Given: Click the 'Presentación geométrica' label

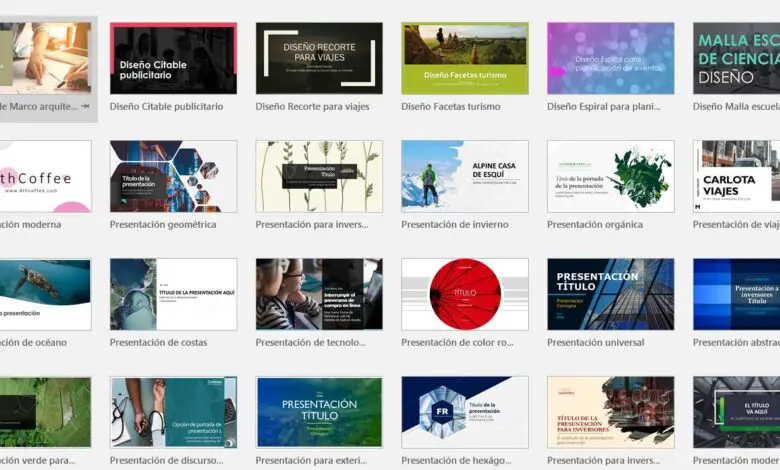Looking at the screenshot, I should coord(163,224).
